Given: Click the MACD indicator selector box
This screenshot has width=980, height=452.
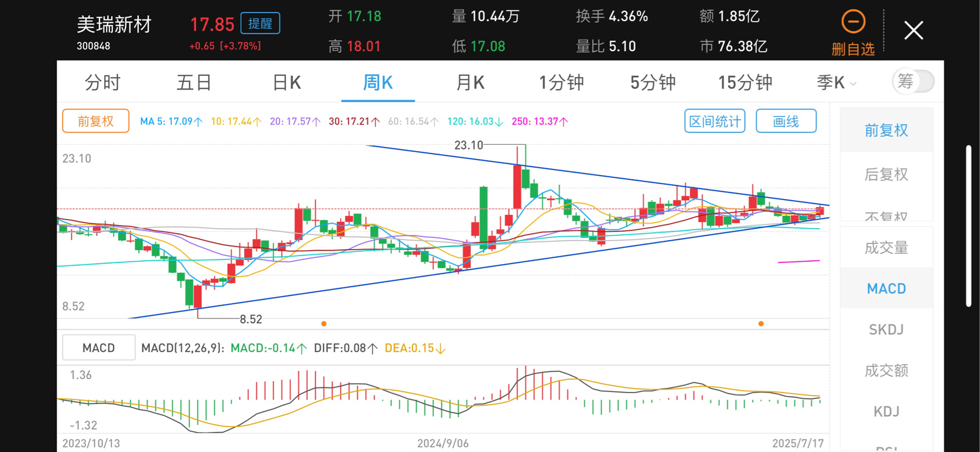Looking at the screenshot, I should tap(99, 348).
